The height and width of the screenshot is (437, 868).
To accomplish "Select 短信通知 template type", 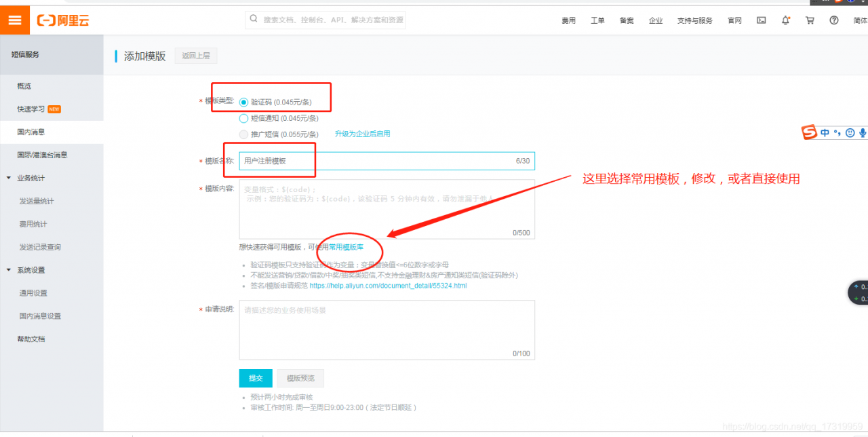I will coord(243,118).
